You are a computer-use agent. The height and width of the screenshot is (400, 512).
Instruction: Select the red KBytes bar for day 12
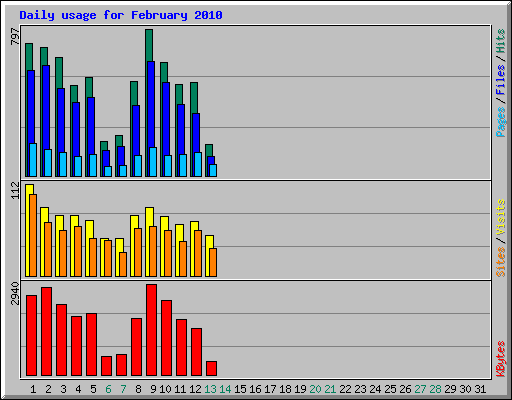tap(196, 352)
